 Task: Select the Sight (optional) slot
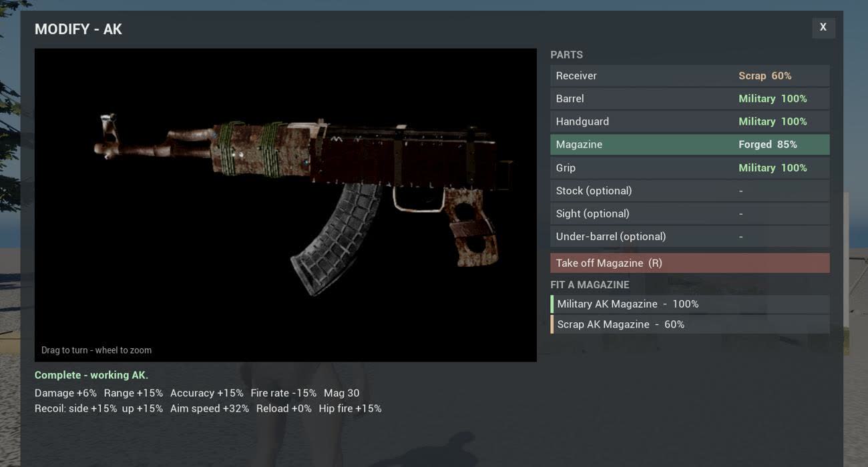pos(690,213)
